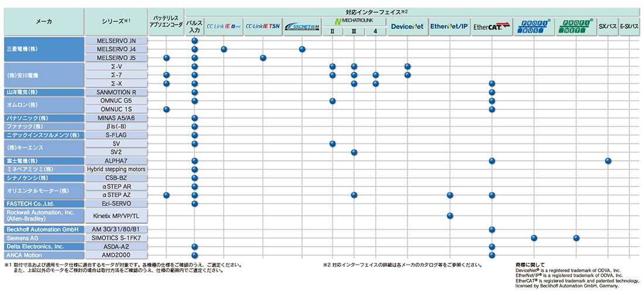Click the SXバス column header
Viewport: 644px width, 295px height.
click(x=608, y=26)
